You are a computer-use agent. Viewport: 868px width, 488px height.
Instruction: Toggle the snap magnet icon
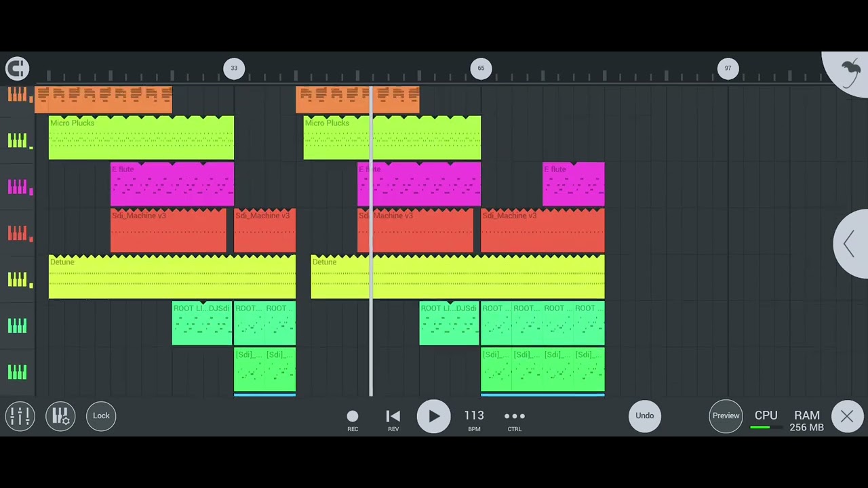click(17, 68)
